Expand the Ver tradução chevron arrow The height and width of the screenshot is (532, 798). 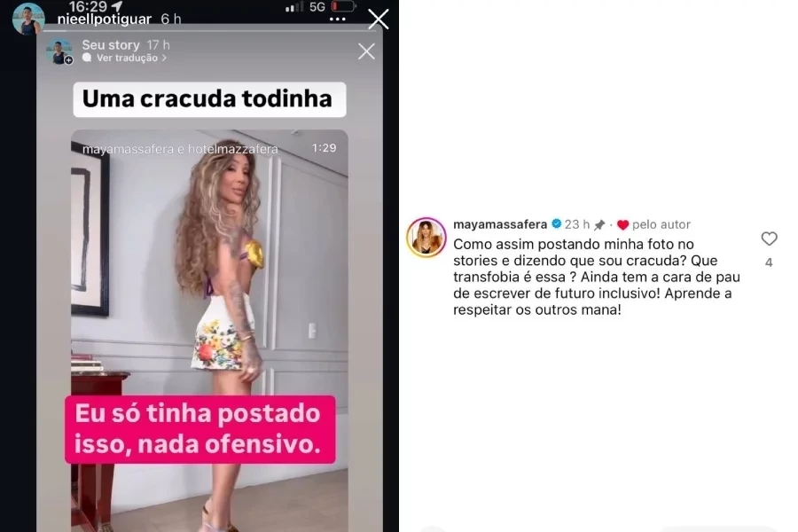pyautogui.click(x=164, y=58)
